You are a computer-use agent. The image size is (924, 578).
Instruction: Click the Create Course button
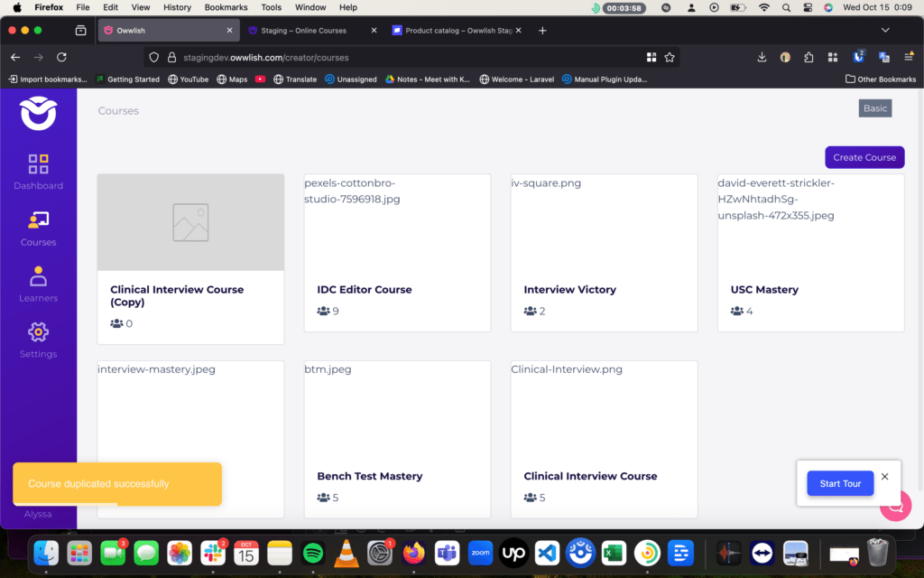pyautogui.click(x=864, y=157)
